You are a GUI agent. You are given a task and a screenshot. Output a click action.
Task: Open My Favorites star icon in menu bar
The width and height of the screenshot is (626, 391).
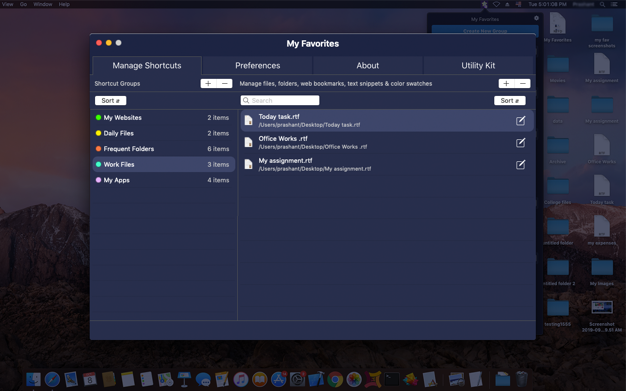(484, 4)
